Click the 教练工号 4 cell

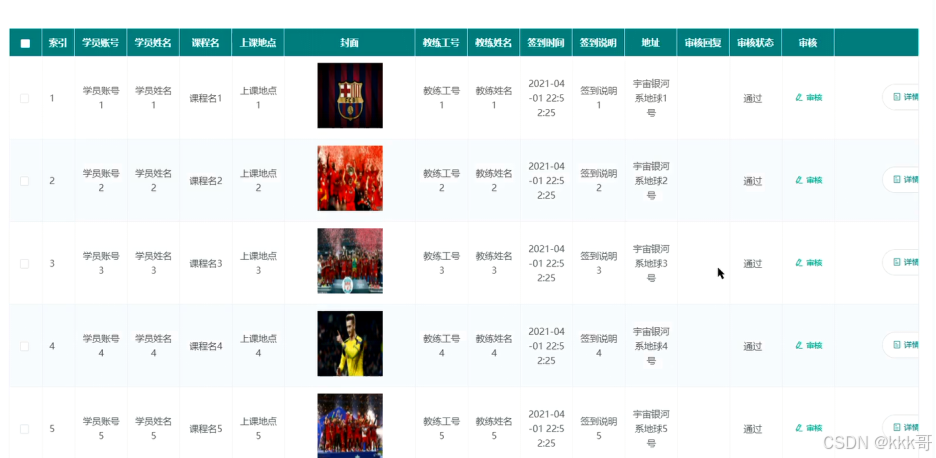coord(442,346)
